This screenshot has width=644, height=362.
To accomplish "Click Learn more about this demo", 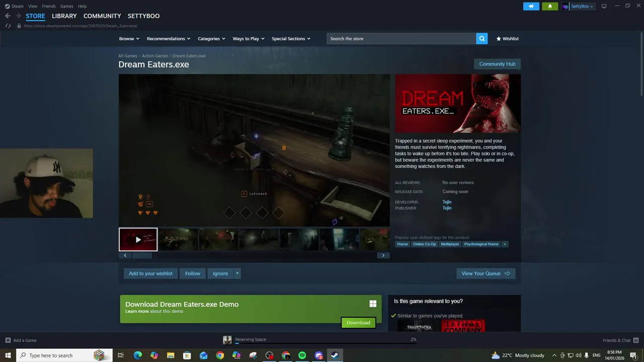I will 137,311.
